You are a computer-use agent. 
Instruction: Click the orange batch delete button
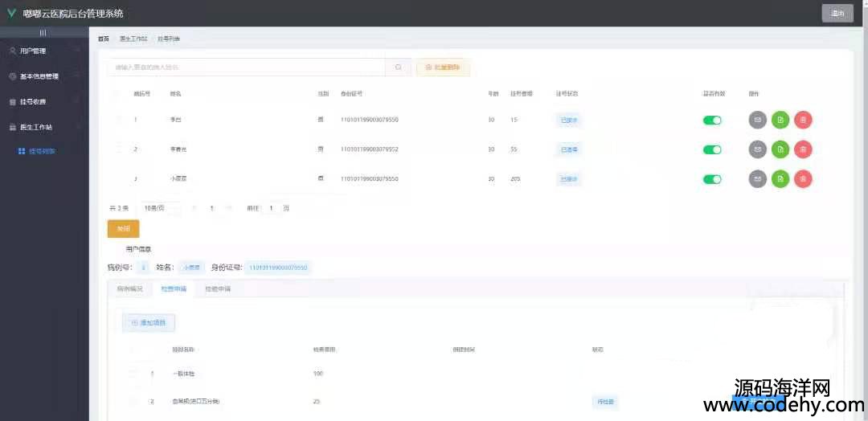coord(443,67)
